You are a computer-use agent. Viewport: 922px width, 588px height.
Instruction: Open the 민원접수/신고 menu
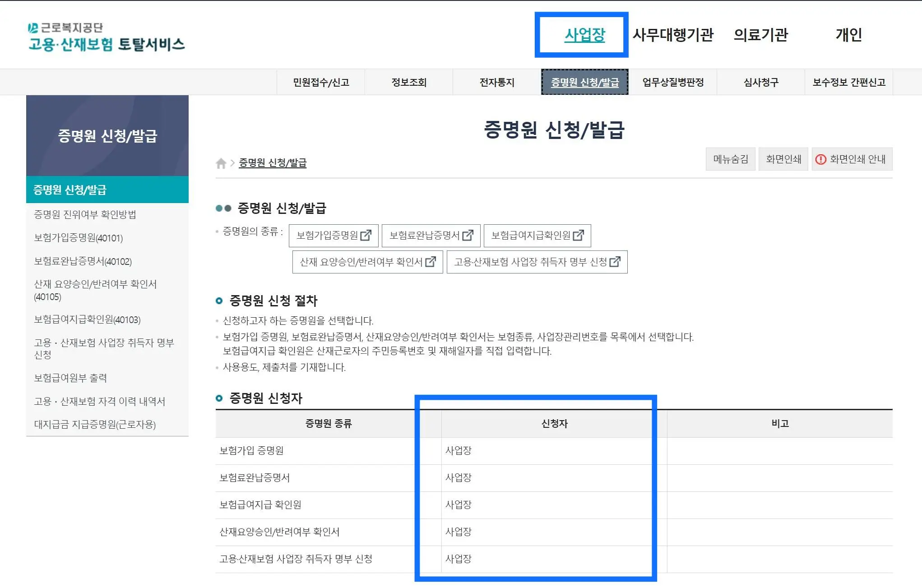(321, 82)
